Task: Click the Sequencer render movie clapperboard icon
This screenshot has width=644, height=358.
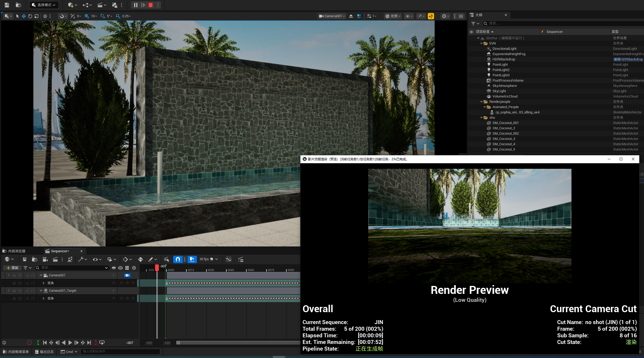Action: point(55,259)
